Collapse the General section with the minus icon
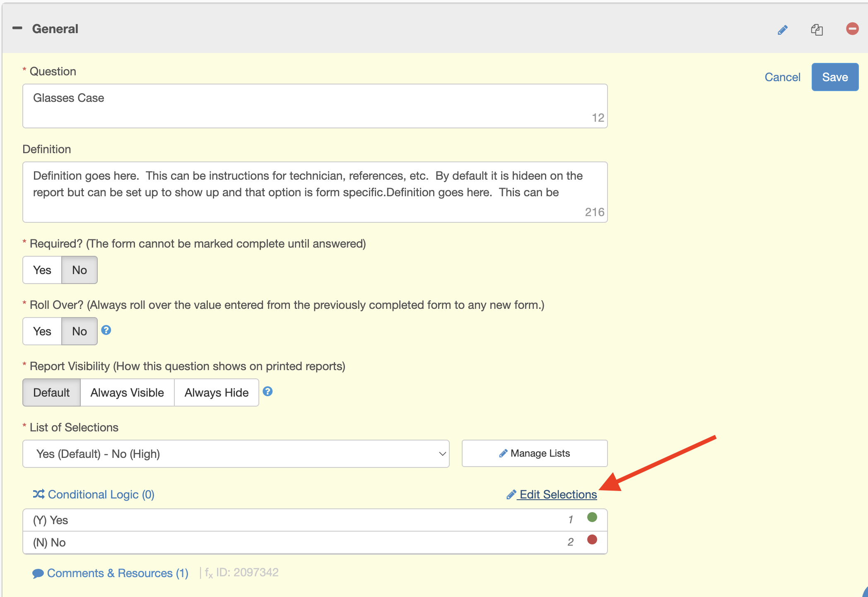868x597 pixels. click(17, 29)
